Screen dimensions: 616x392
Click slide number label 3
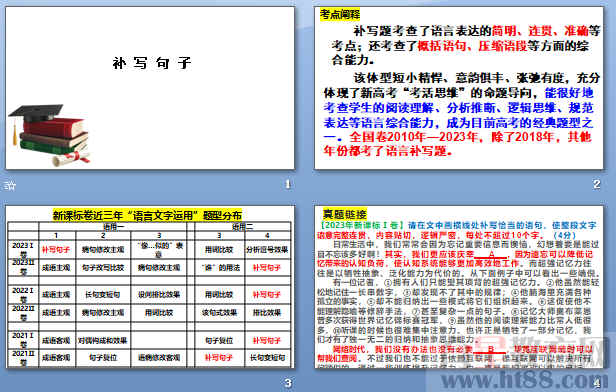click(x=288, y=383)
